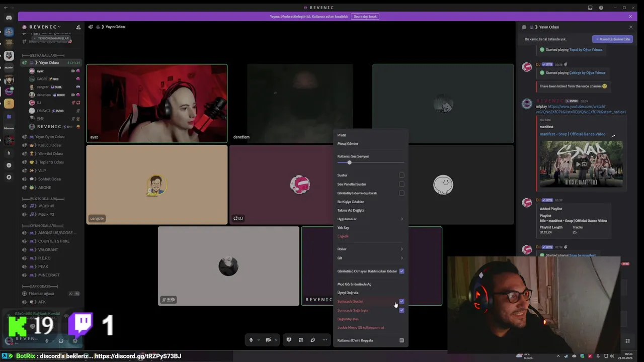The width and height of the screenshot is (644, 362).
Task: Click the help question mark icon
Action: (601, 8)
